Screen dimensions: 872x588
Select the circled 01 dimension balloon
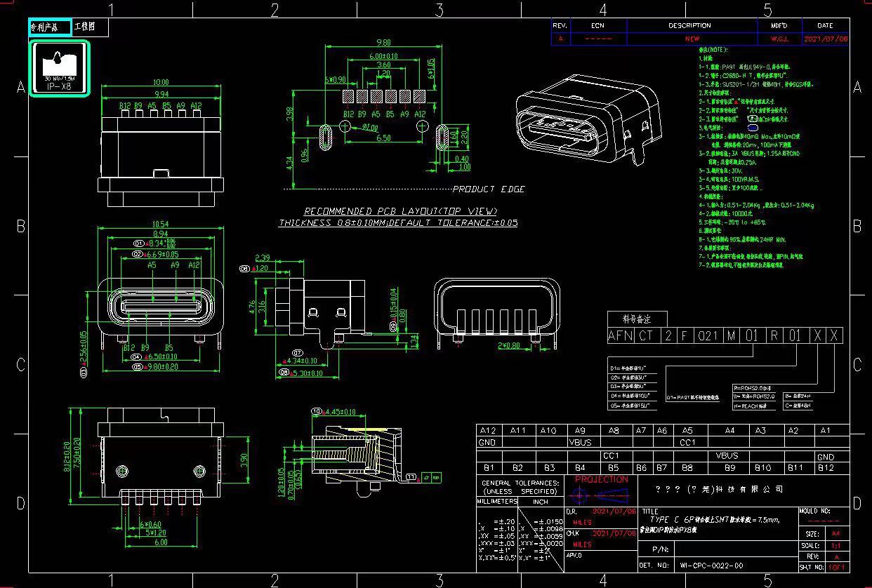[138, 243]
